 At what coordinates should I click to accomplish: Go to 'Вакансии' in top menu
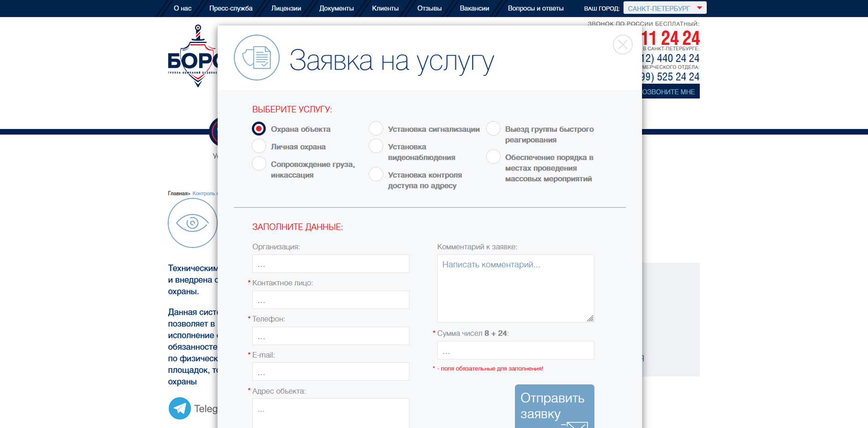click(x=474, y=8)
